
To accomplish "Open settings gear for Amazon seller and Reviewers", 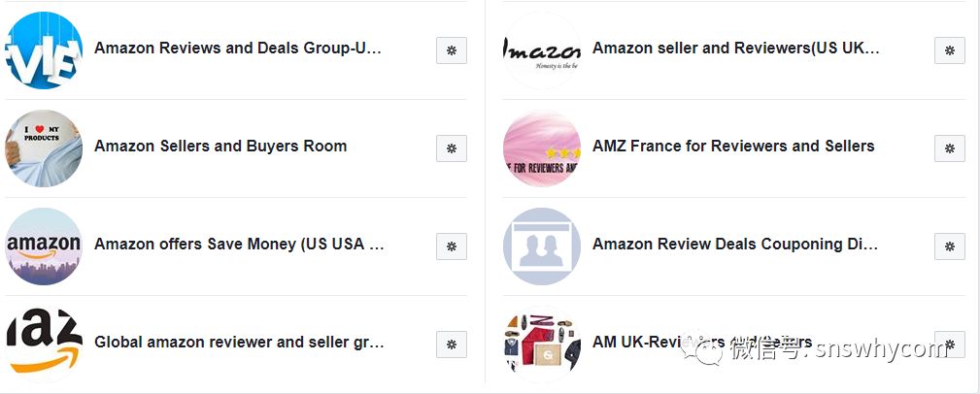I will click(x=949, y=50).
